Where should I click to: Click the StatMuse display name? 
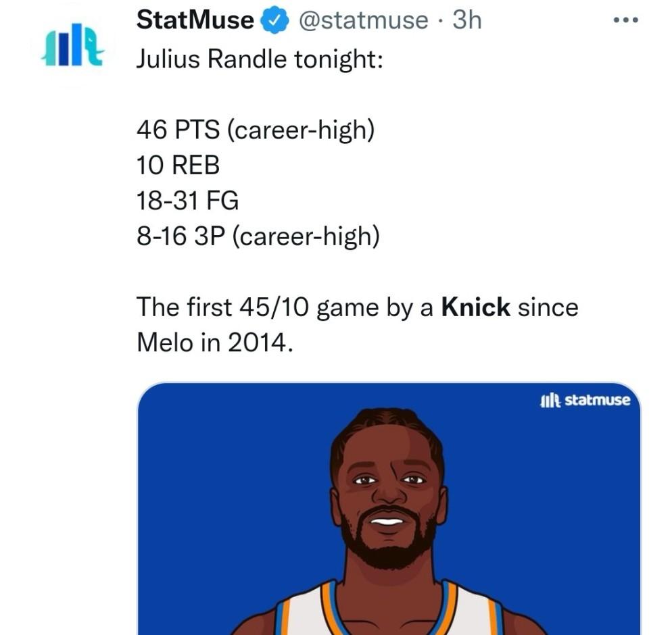pos(195,20)
